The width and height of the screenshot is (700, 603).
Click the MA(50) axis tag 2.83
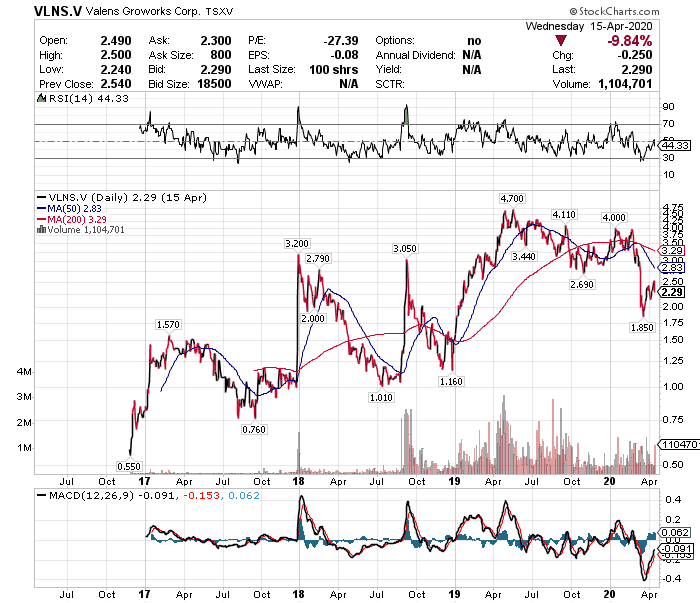(671, 268)
